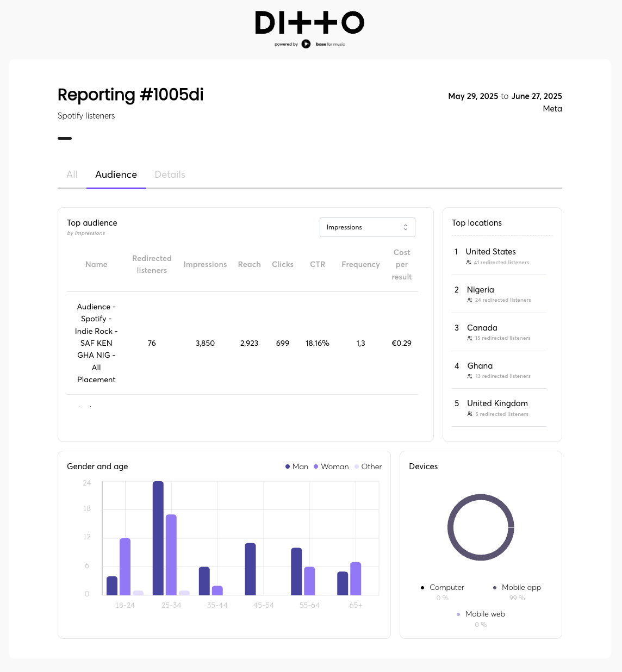Click the Clicks column header
Image resolution: width=622 pixels, height=672 pixels.
[x=283, y=264]
